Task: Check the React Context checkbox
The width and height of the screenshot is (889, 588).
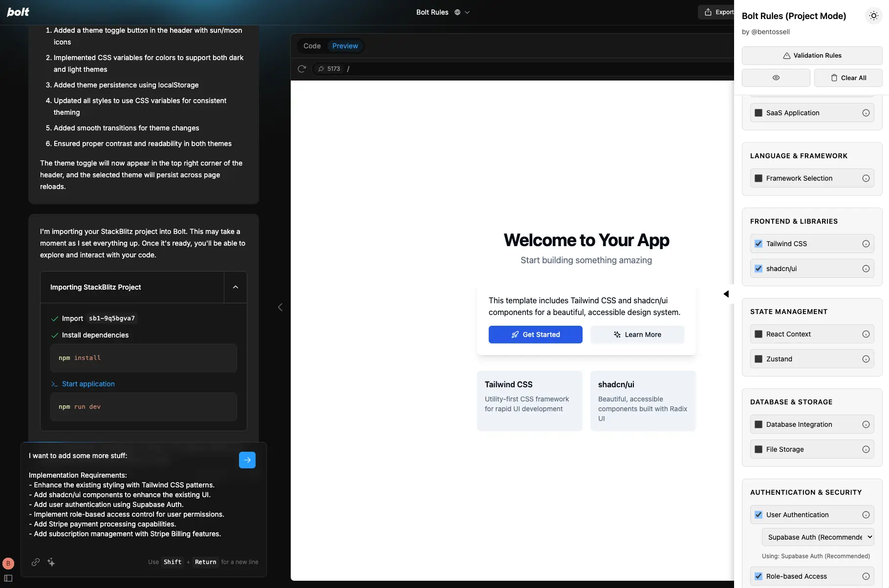Action: click(x=759, y=334)
